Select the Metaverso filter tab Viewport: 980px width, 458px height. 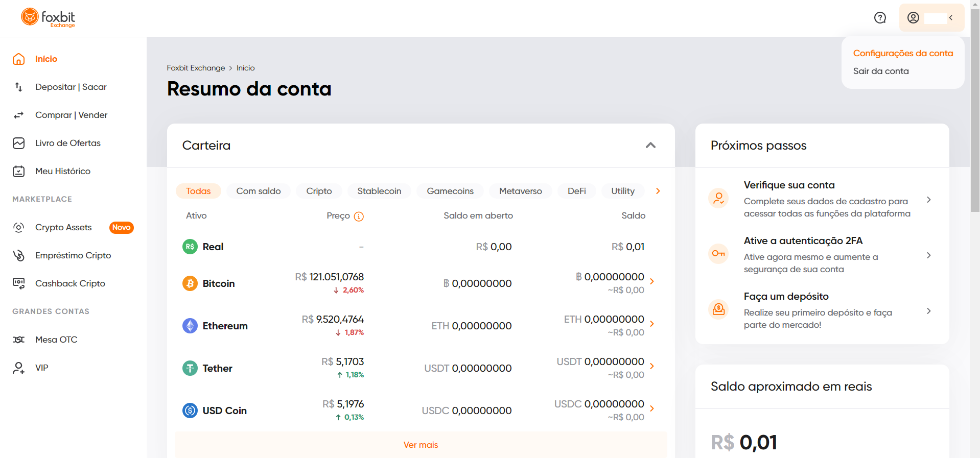(x=521, y=191)
